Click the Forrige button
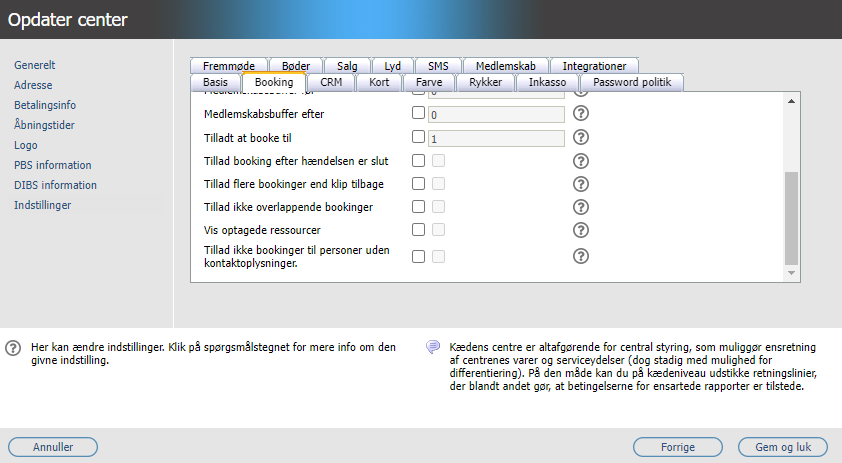This screenshot has height=463, width=842. 678,447
